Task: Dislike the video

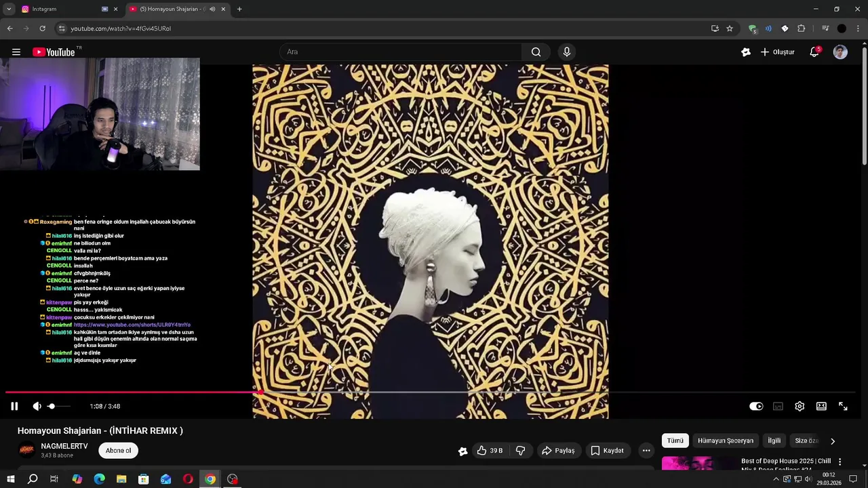Action: point(521,451)
